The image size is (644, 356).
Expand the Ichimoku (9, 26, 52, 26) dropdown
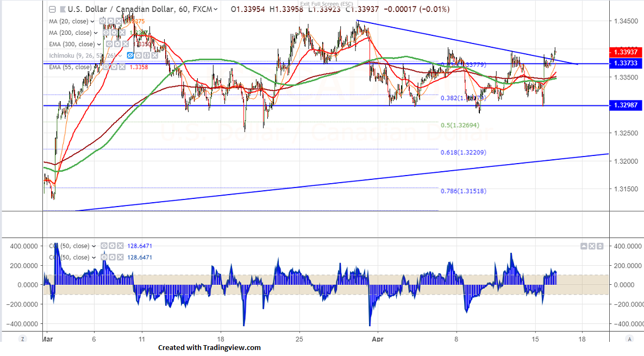tap(120, 56)
